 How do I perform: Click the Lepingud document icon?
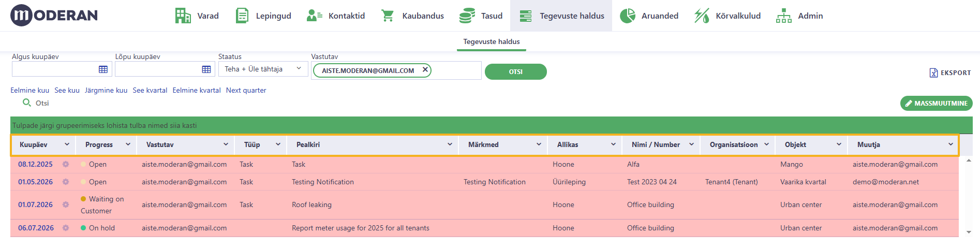coord(242,16)
